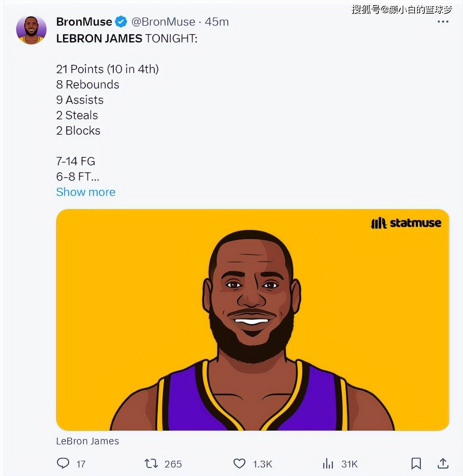The height and width of the screenshot is (476, 463).
Task: Open the @BronMuse handle link
Action: 163,22
